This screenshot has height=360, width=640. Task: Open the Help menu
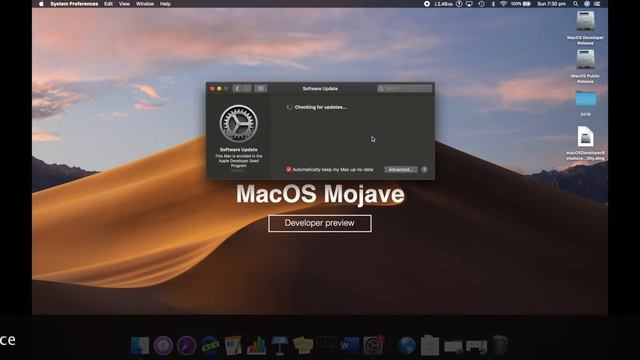165,4
